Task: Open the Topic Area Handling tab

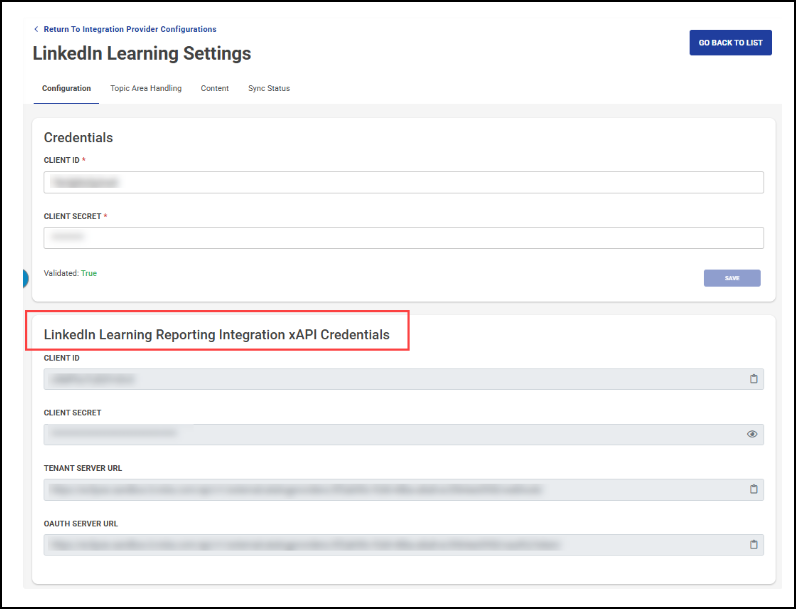Action: tap(146, 89)
